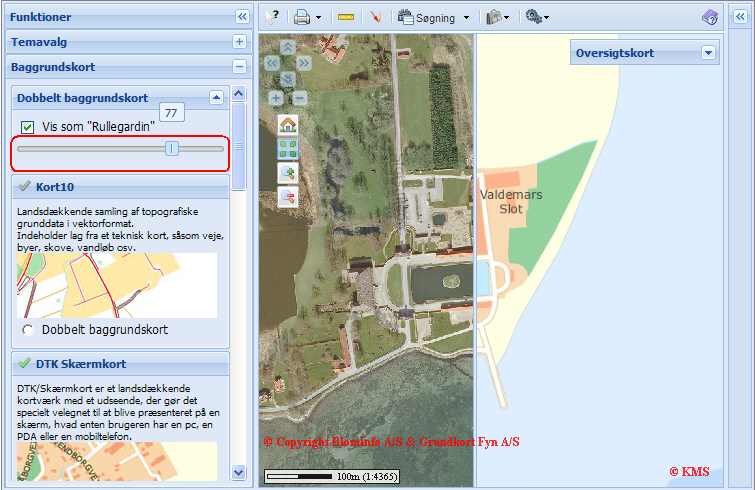
Task: Click the printer icon
Action: (302, 18)
